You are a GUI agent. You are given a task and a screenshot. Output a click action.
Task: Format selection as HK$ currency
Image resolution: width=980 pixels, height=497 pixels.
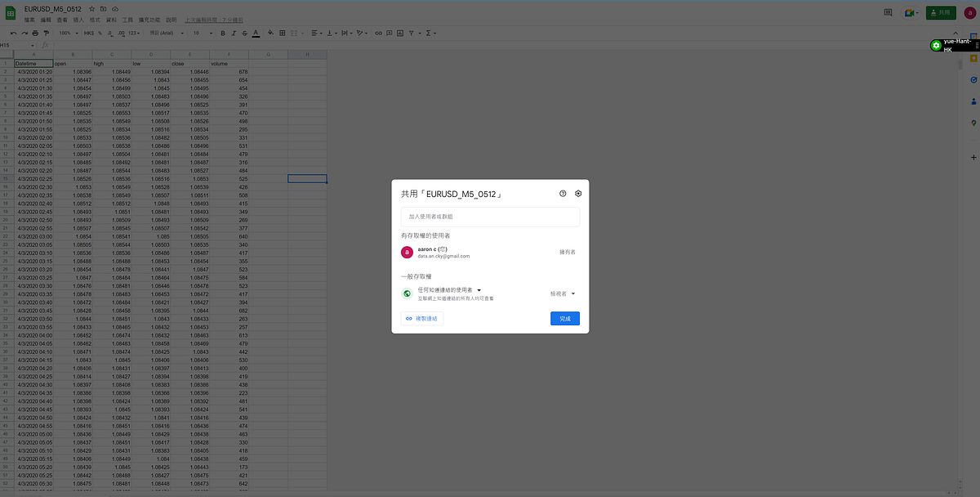pyautogui.click(x=90, y=33)
